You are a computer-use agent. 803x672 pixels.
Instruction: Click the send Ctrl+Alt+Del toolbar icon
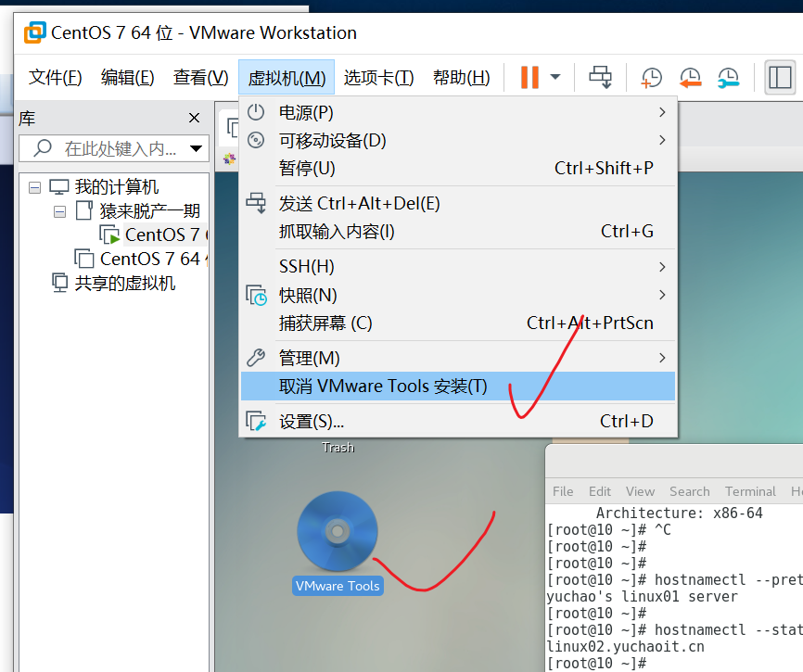tap(601, 77)
